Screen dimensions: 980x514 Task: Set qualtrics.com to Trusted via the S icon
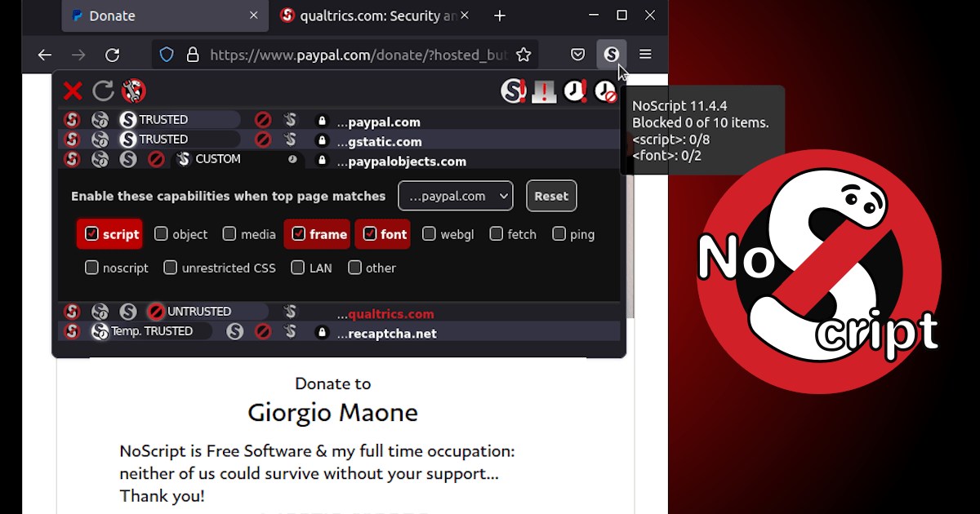[x=127, y=311]
